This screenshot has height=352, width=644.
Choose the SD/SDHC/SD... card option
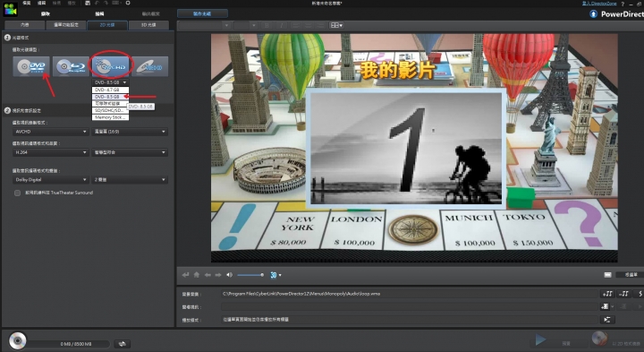(x=110, y=111)
